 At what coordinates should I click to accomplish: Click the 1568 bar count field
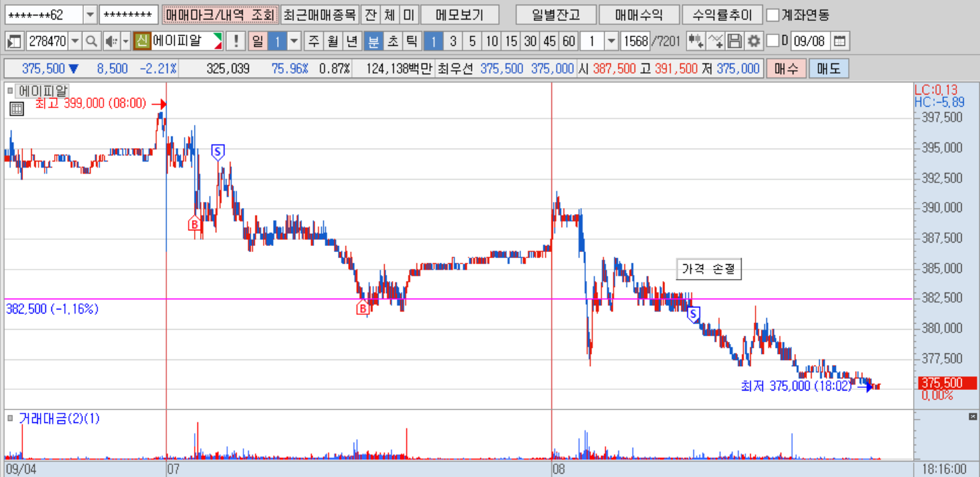pos(635,41)
